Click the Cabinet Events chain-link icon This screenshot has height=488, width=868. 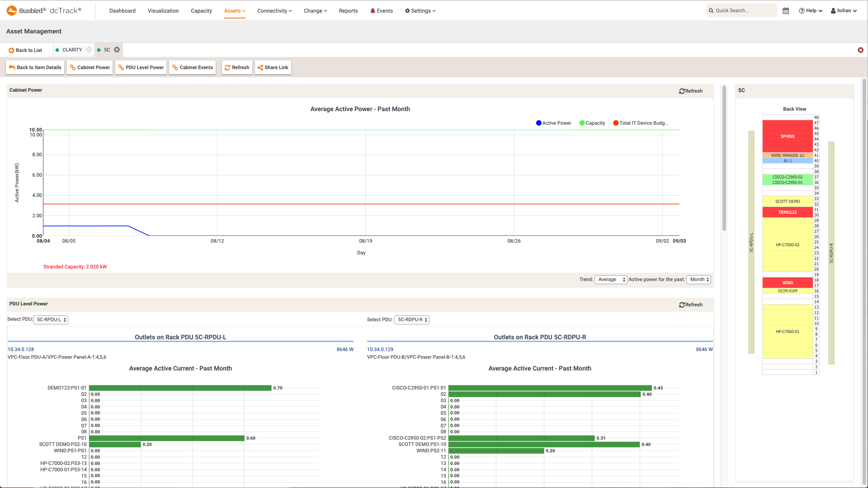click(175, 67)
